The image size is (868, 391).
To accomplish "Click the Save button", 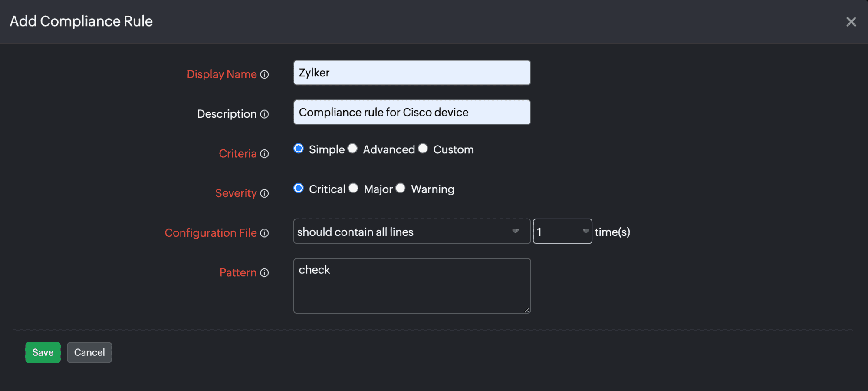I will coord(43,352).
